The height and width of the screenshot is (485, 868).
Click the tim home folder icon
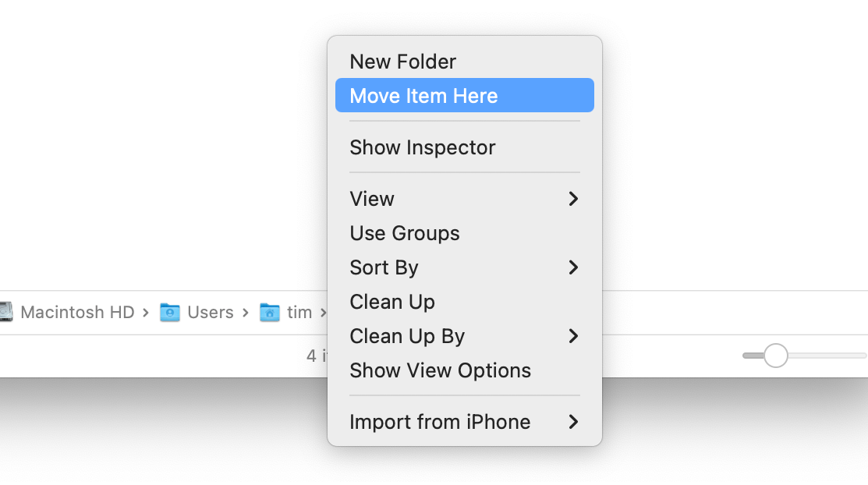[x=270, y=313]
